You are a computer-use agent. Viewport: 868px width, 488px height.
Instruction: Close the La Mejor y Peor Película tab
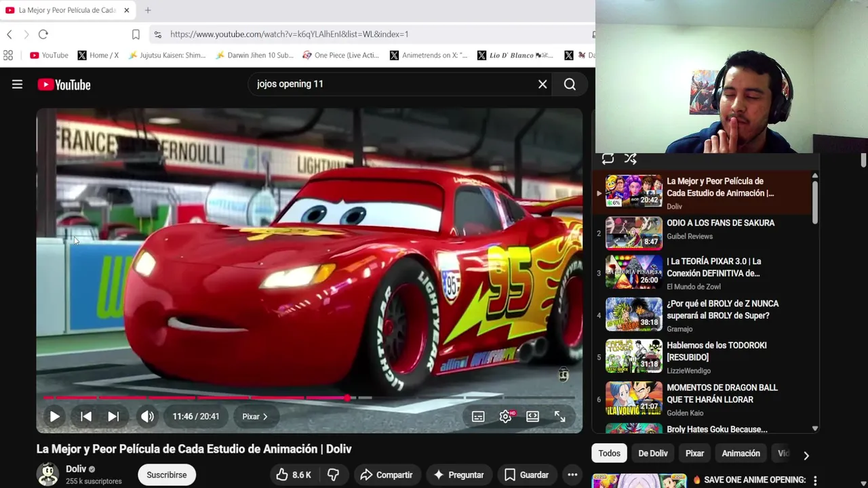click(126, 10)
